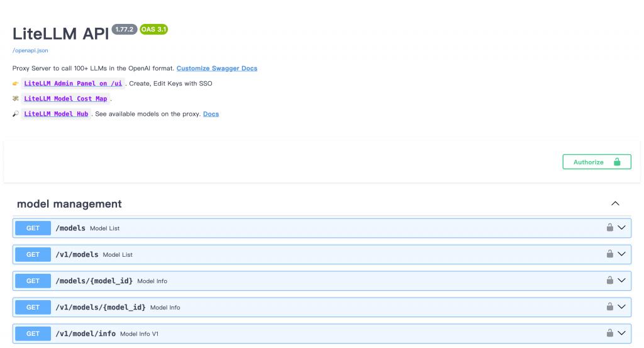Click the /v1/models/{model_id} path text
Viewport: 644px width, 348px height.
[101, 307]
